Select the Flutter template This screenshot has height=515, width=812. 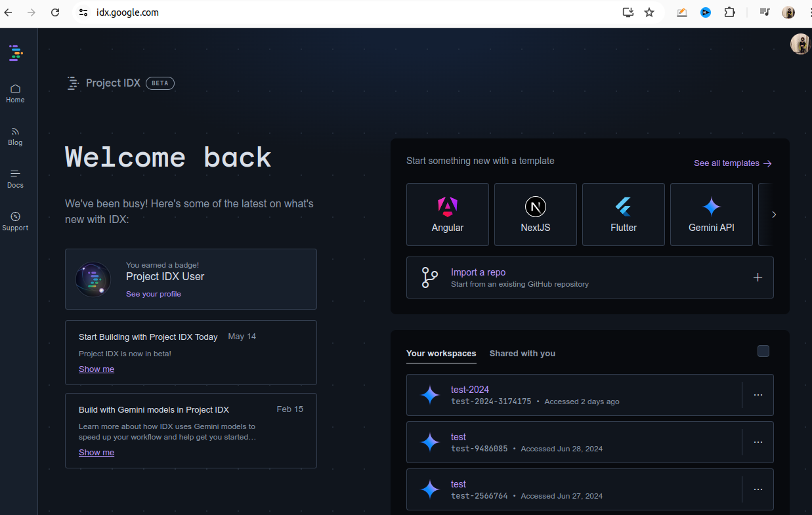click(x=623, y=214)
